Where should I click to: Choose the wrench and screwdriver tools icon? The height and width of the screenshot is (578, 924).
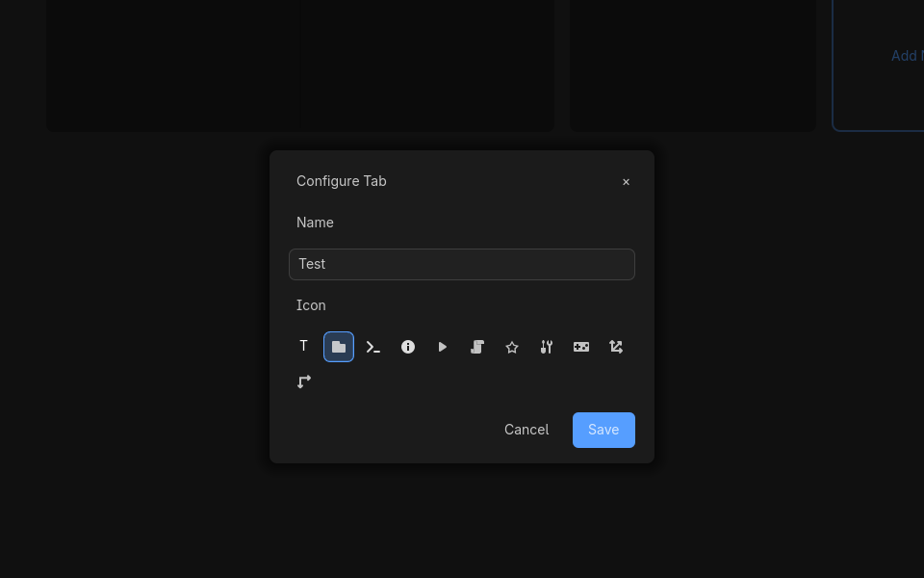[x=547, y=347]
